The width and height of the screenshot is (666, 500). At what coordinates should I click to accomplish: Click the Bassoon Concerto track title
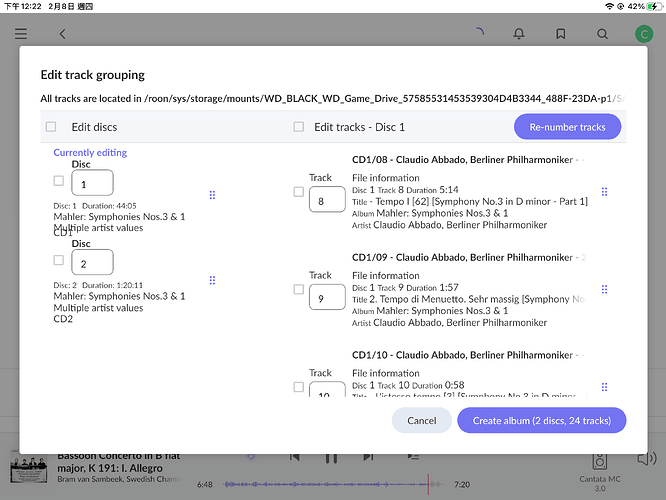(x=119, y=462)
